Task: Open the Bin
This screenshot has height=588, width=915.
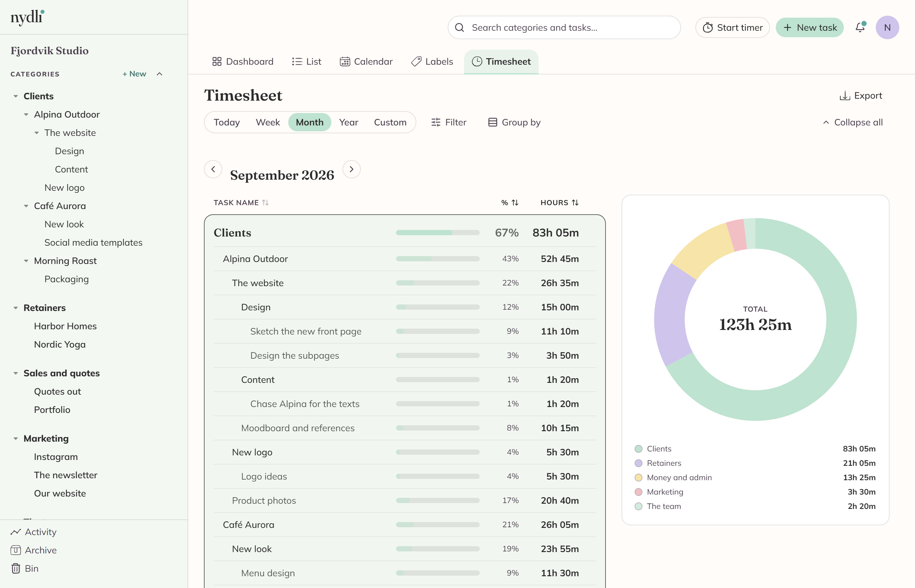Action: click(x=25, y=568)
